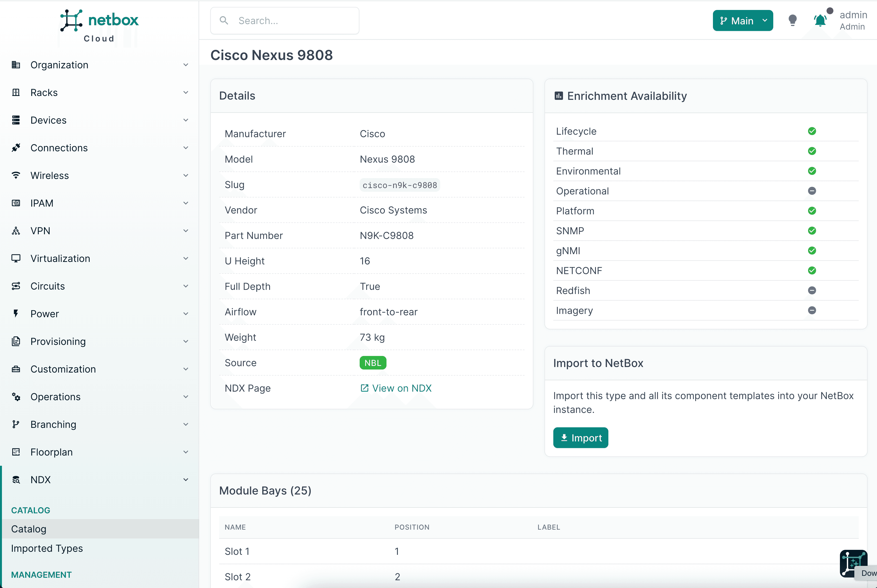This screenshot has height=588, width=877.
Task: Click the Imagery unavailable dash icon
Action: (x=812, y=310)
